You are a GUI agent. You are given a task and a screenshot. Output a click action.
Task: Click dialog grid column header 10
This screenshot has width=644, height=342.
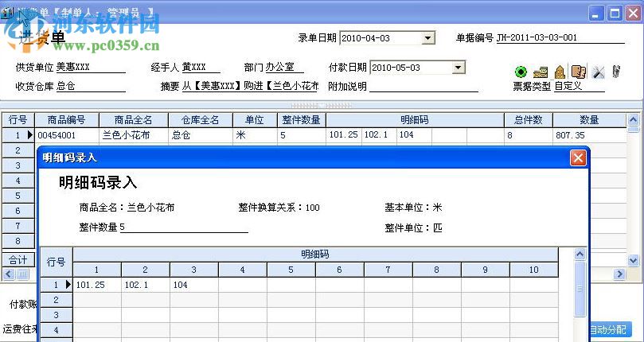533,270
